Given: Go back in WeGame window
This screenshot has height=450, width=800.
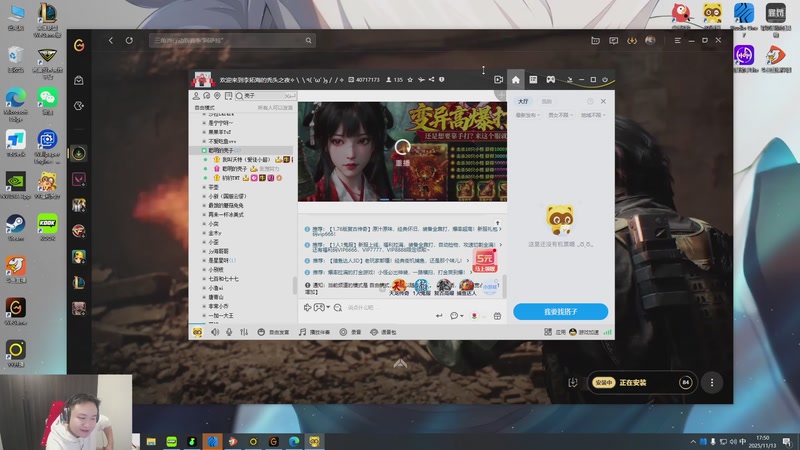Looking at the screenshot, I should tap(111, 40).
